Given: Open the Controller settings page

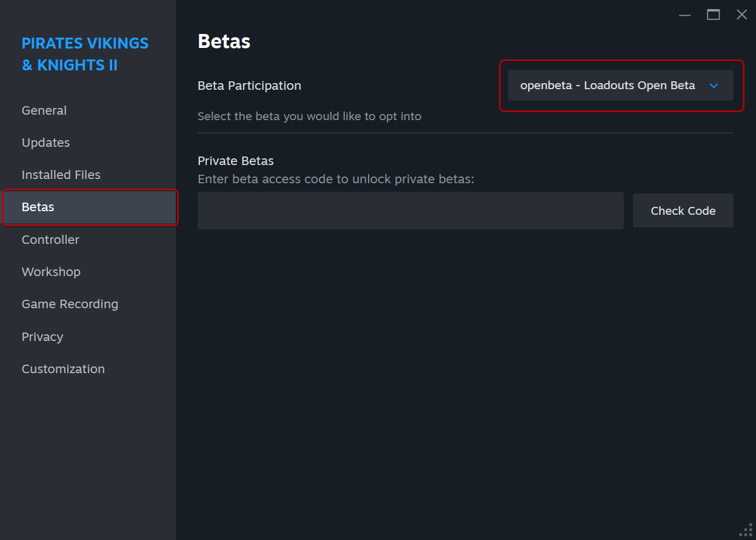Looking at the screenshot, I should coord(50,240).
